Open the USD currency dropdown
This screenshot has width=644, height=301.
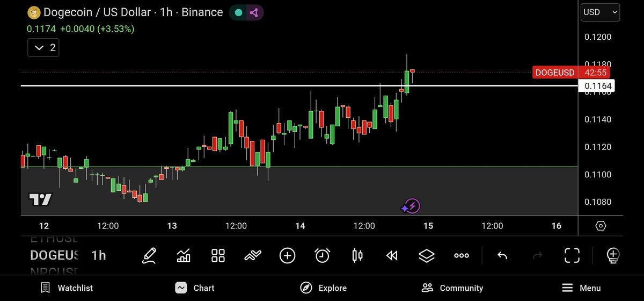tap(600, 12)
